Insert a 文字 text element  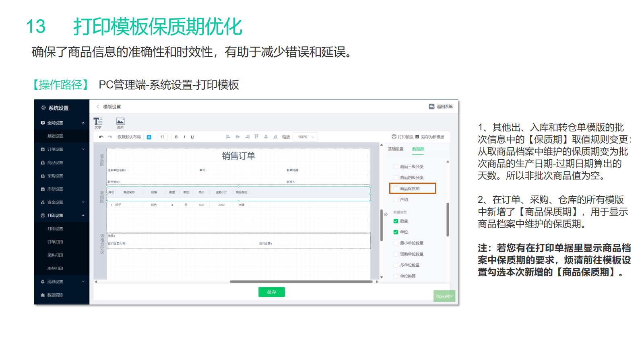(x=98, y=123)
